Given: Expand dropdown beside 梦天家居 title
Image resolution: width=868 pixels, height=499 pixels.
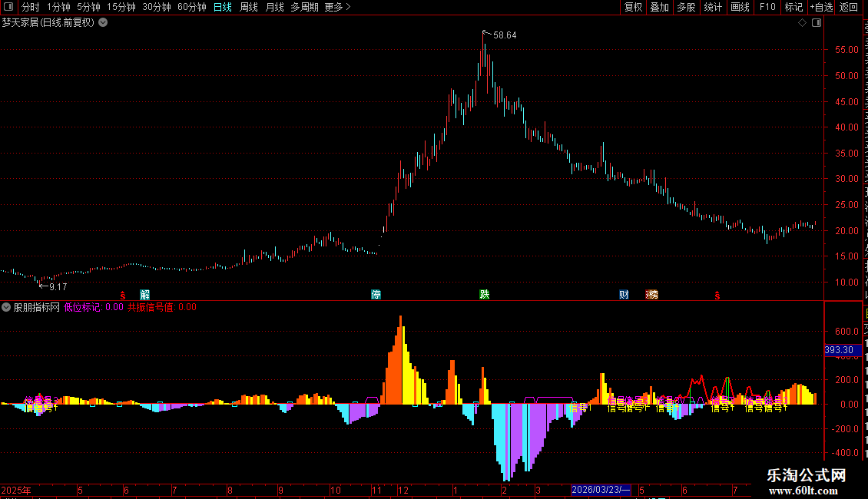Looking at the screenshot, I should pos(103,23).
